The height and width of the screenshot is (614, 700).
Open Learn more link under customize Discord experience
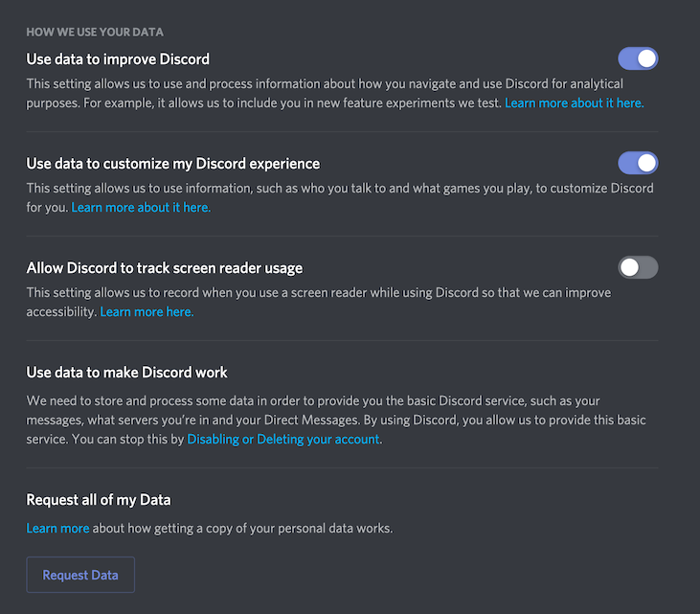(x=141, y=207)
